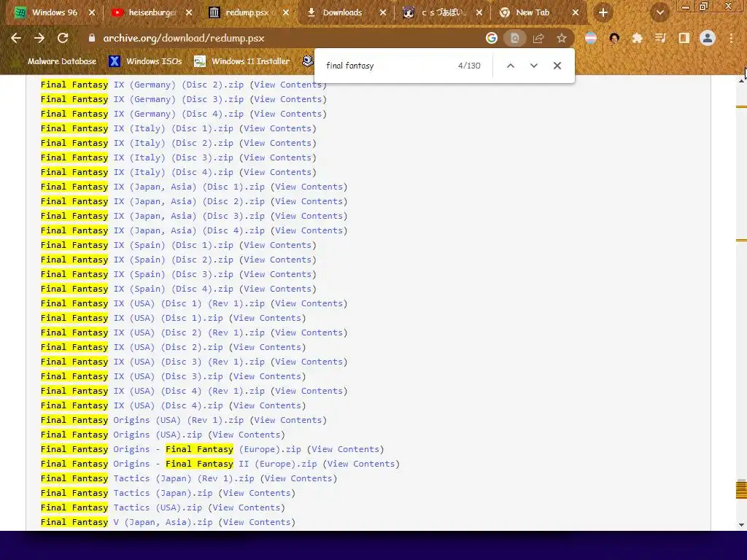Go forward to the next page
This screenshot has height=560, width=747.
39,38
